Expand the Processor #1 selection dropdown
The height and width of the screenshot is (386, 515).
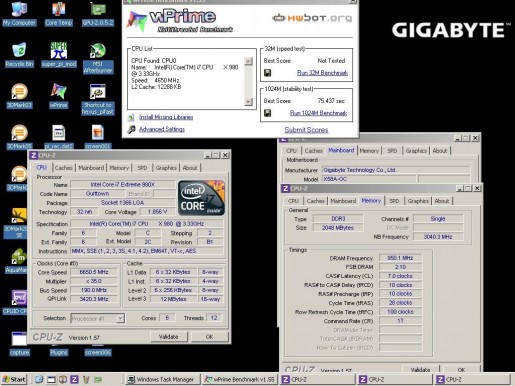121,318
